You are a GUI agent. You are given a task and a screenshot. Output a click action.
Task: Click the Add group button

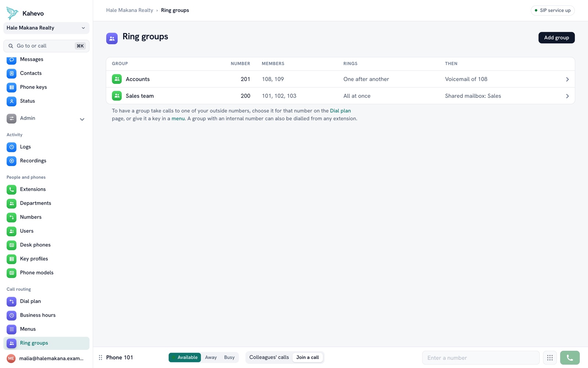point(556,38)
